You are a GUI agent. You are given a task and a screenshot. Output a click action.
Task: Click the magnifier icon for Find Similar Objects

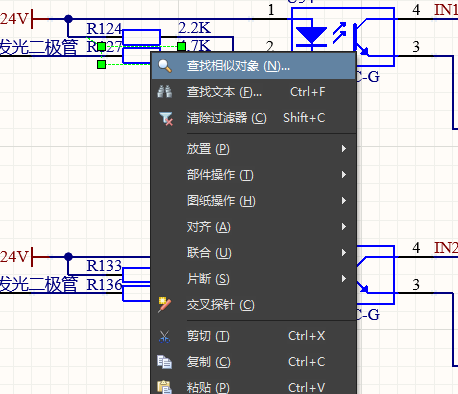tap(165, 66)
